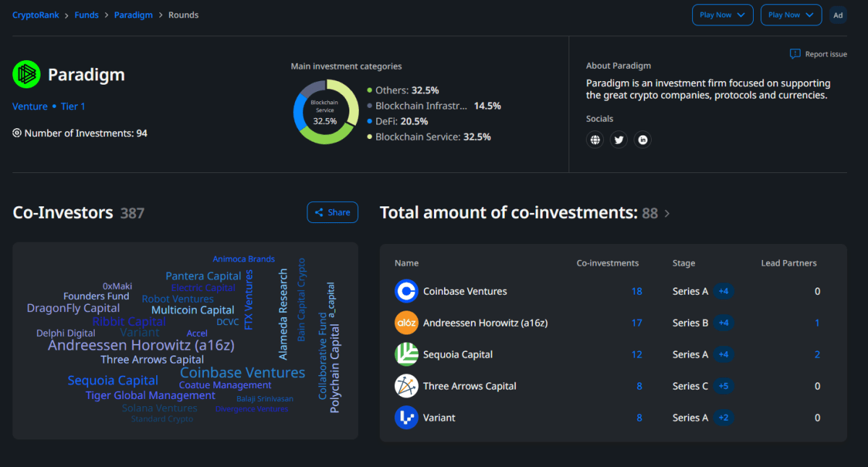The height and width of the screenshot is (467, 868).
Task: Click the Report issue speech bubble icon
Action: point(796,54)
